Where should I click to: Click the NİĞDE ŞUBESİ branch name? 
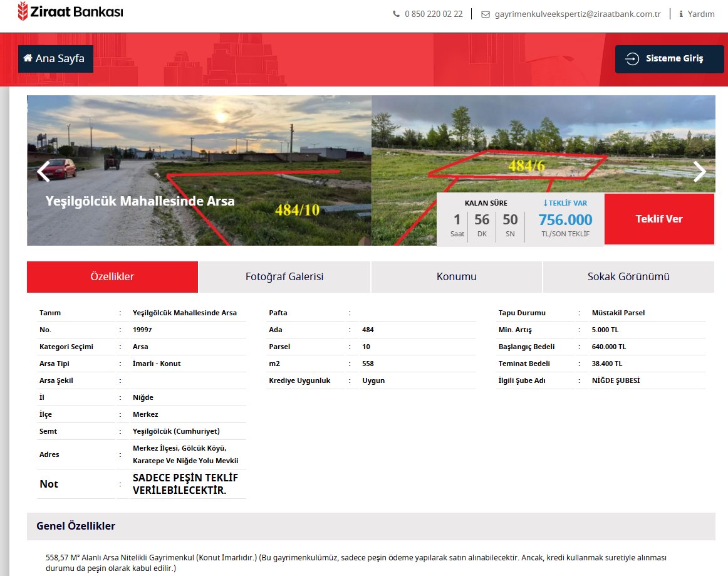click(616, 380)
